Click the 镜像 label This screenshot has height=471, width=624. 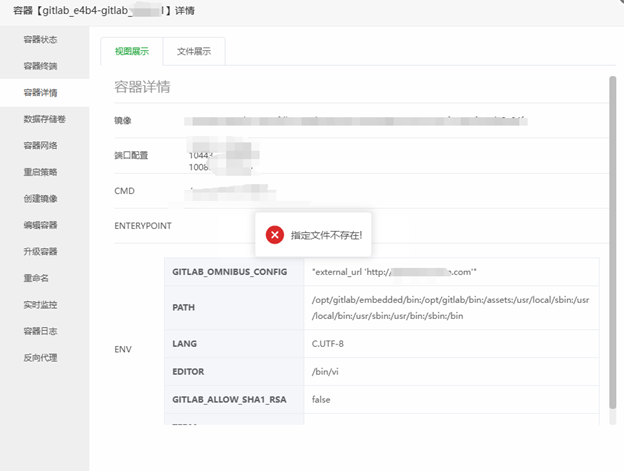pos(123,120)
